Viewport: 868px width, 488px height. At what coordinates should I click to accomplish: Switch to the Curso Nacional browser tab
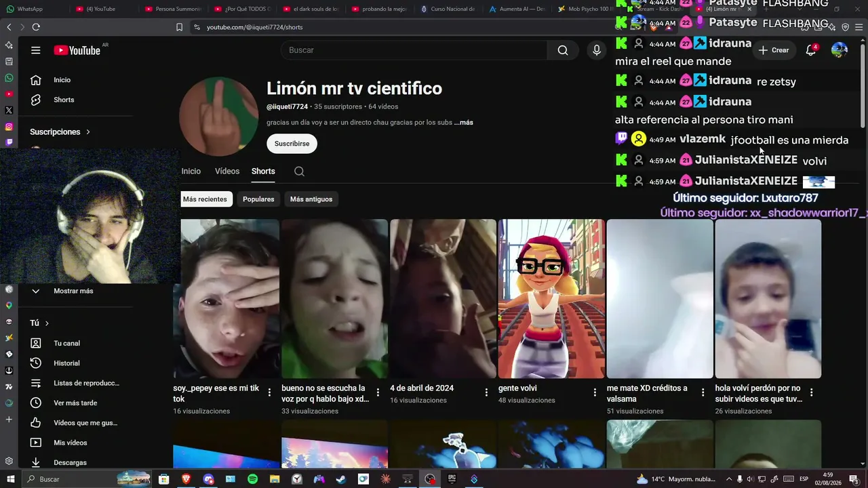(x=449, y=9)
